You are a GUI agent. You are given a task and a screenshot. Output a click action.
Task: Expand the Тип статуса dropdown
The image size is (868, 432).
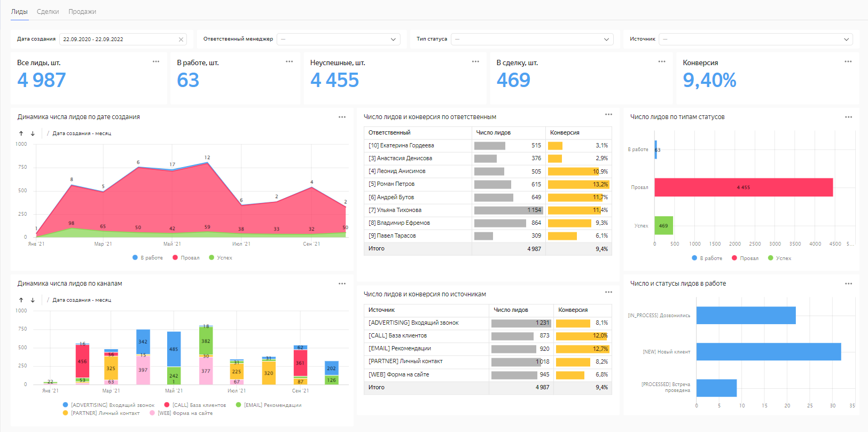532,39
